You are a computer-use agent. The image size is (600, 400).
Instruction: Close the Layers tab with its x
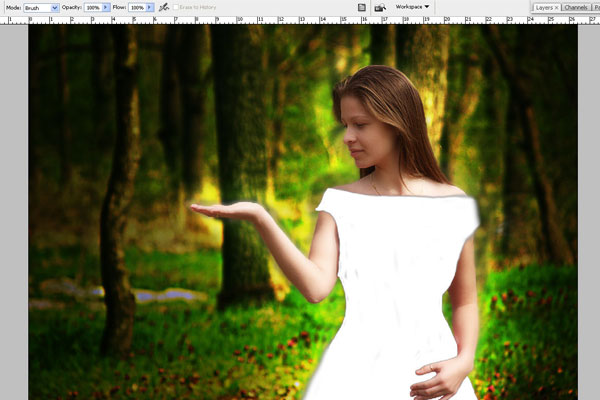556,7
